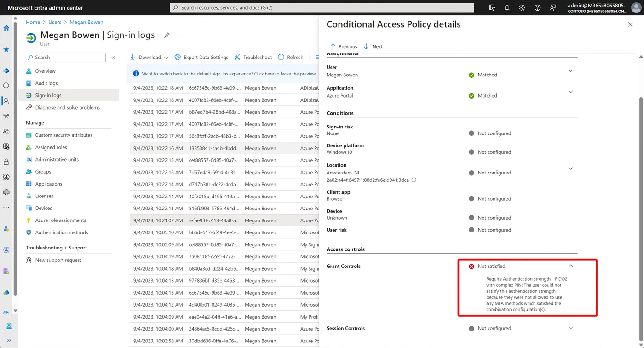Select the 10:03:58 AM 30dbd636 sign-in row

(224, 341)
